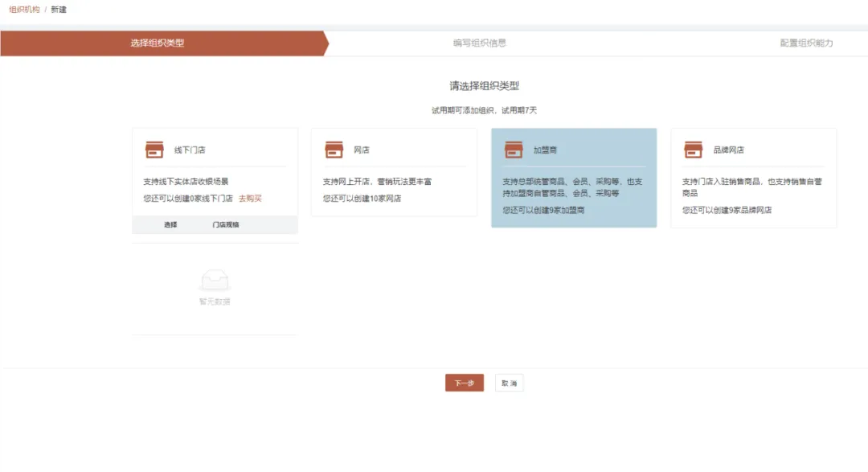Click the 品牌网店 store icon

[x=693, y=150]
